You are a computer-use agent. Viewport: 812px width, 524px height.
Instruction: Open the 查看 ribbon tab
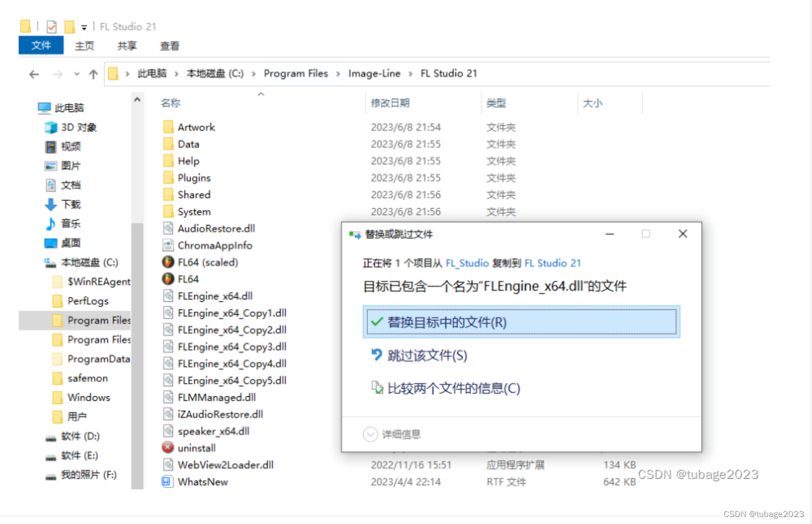170,46
